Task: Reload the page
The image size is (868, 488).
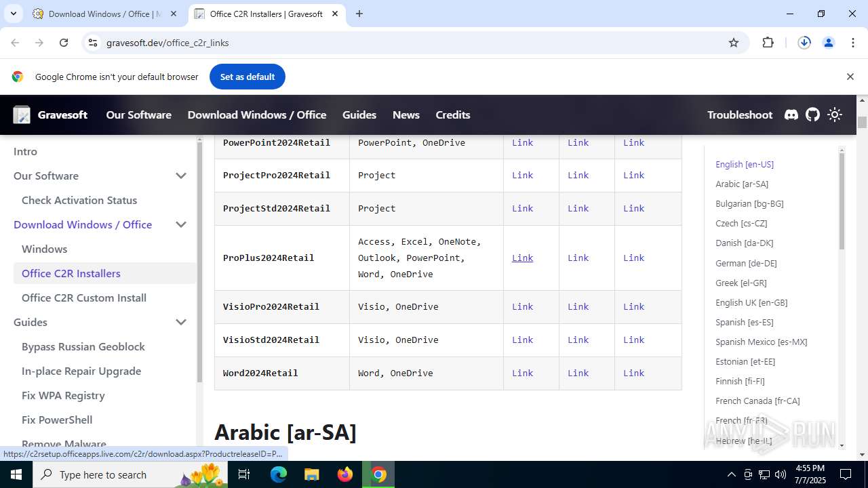Action: click(x=64, y=43)
